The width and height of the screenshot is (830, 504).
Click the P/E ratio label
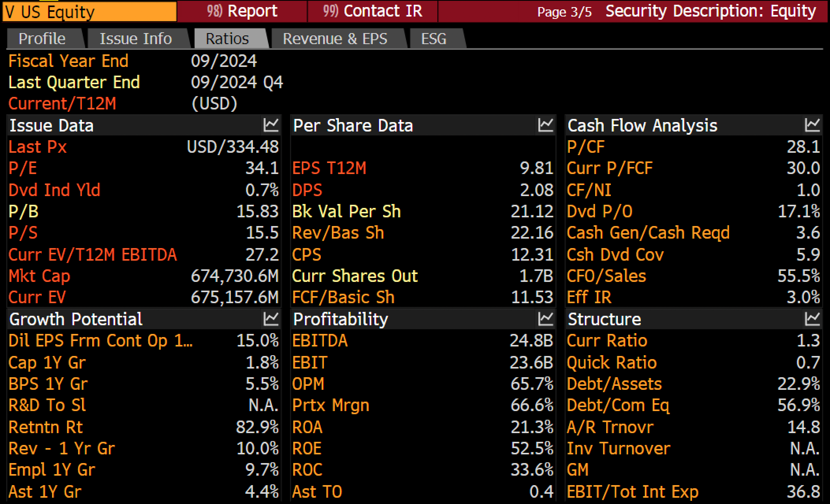tap(23, 169)
